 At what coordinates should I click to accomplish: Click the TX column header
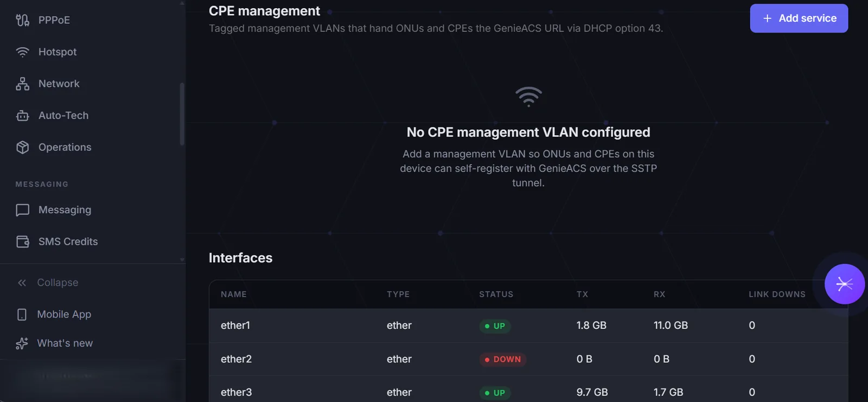(x=582, y=294)
